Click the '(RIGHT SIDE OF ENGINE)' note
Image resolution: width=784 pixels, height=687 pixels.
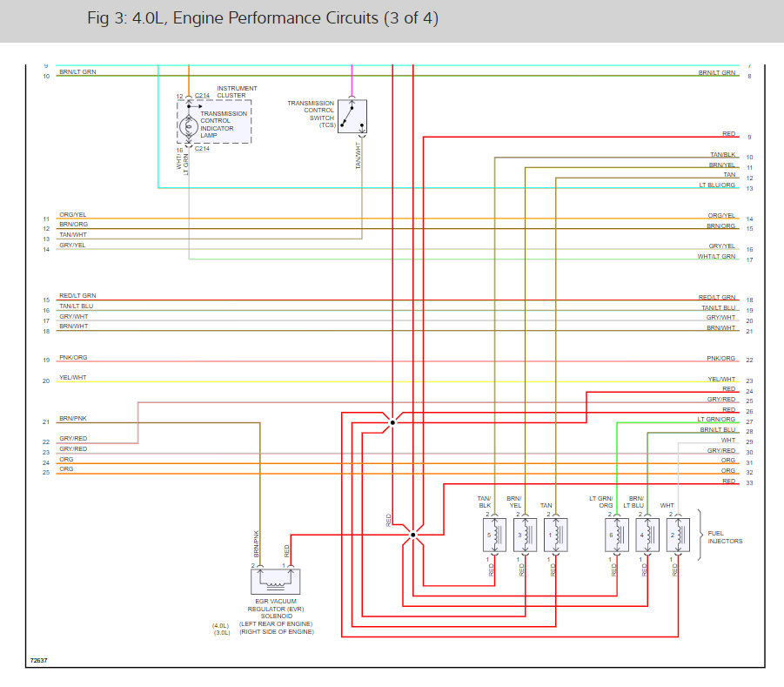(277, 632)
